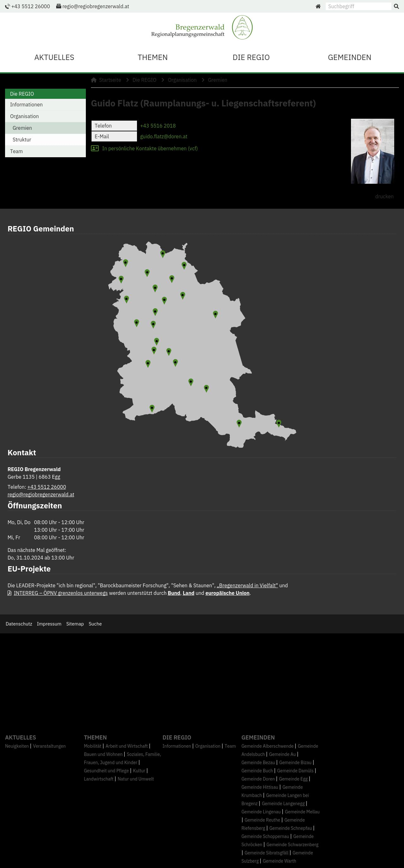Click top bar regio@regiobregenzerwald.at email
The width and height of the screenshot is (404, 868).
click(96, 6)
